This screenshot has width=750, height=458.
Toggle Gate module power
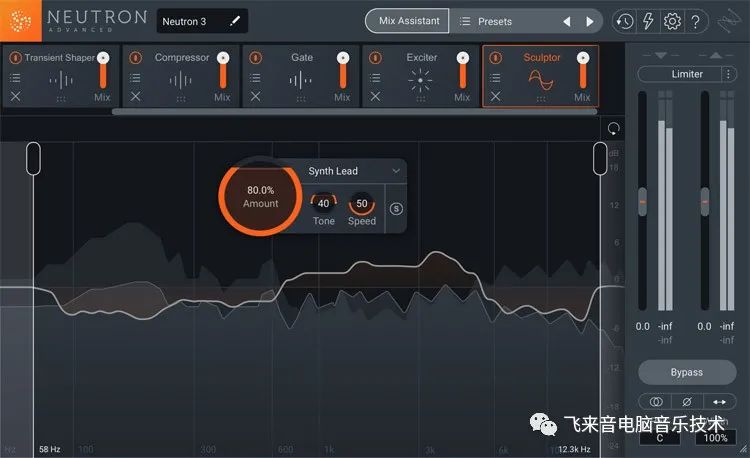(x=255, y=57)
